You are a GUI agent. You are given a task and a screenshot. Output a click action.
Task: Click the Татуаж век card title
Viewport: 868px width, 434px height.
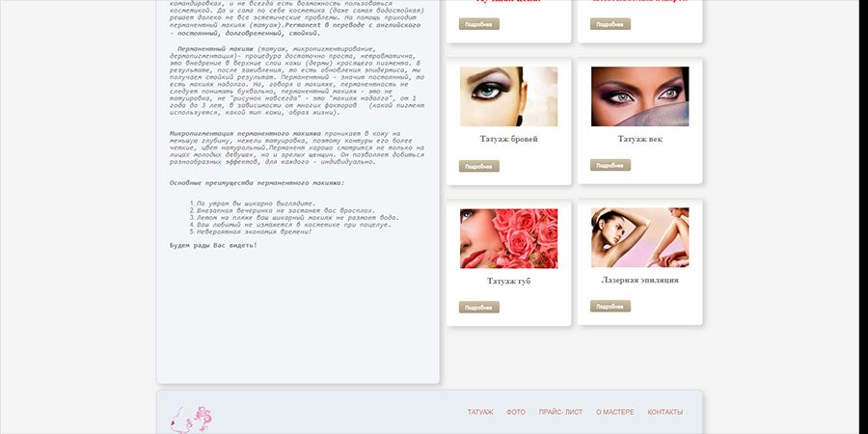(x=639, y=139)
